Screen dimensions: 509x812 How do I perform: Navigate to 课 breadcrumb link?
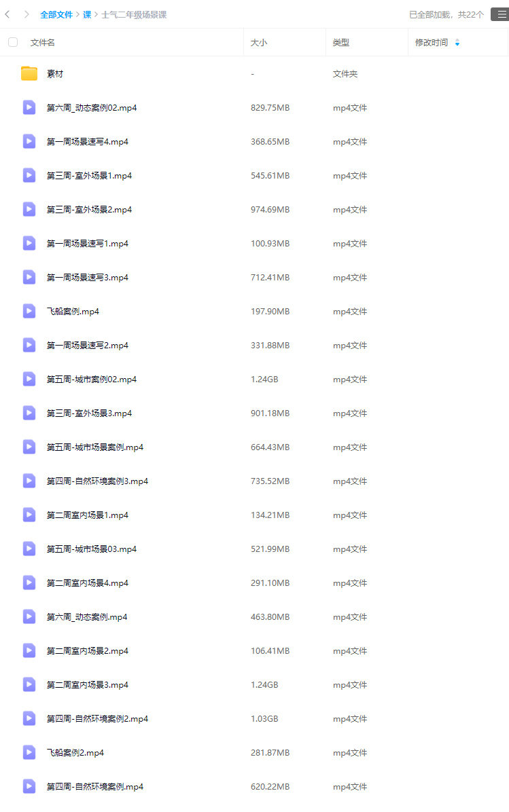click(87, 14)
